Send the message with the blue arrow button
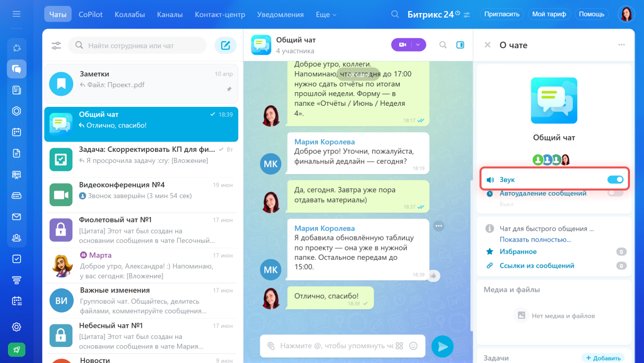Image resolution: width=644 pixels, height=363 pixels. click(442, 346)
